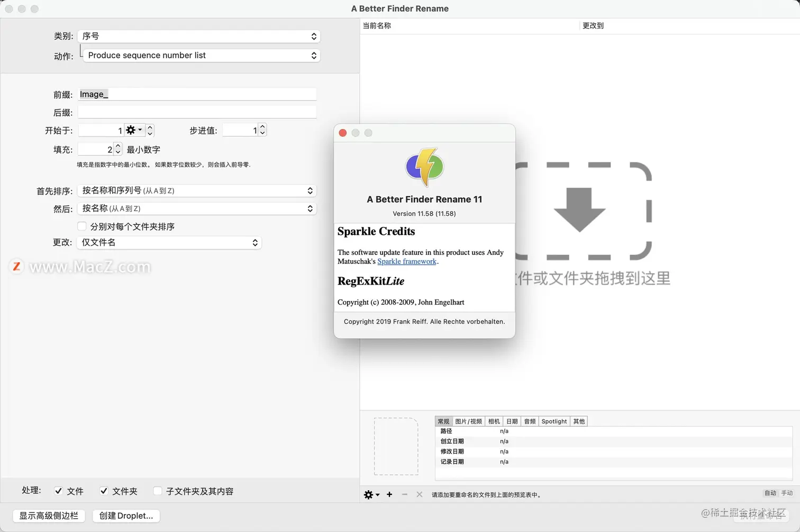Screen dimensions: 800x532
Task: Switch to the Spotlight metadata tab
Action: (554, 421)
